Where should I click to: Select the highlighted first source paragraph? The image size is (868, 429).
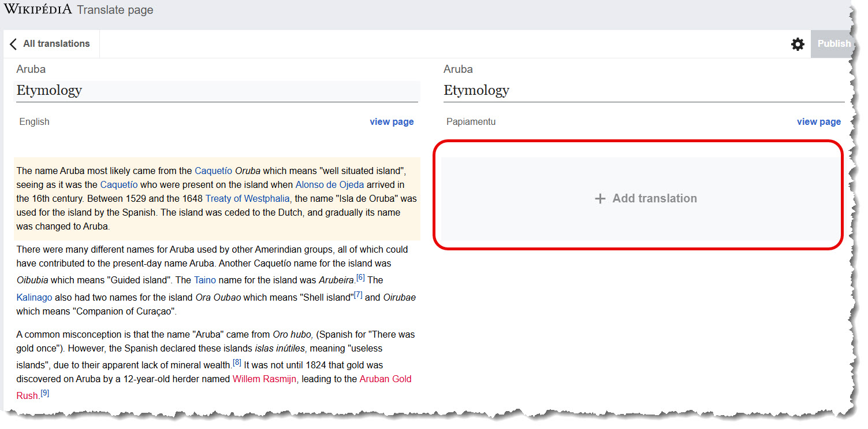pos(217,199)
